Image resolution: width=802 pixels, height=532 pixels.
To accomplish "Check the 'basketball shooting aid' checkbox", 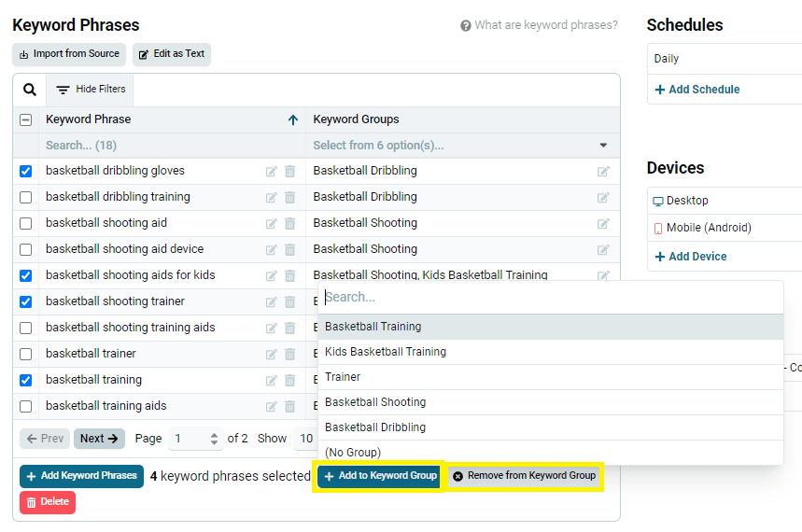I will (25, 223).
